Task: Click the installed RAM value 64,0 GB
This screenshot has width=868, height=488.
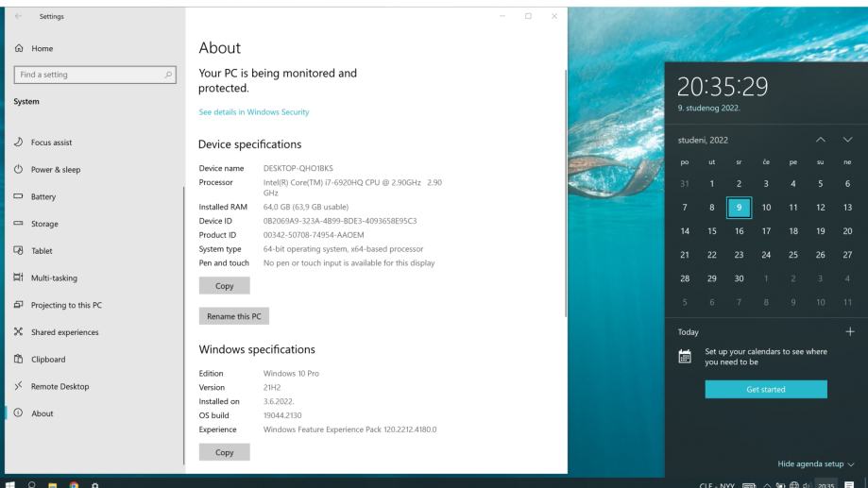Action: click(306, 207)
